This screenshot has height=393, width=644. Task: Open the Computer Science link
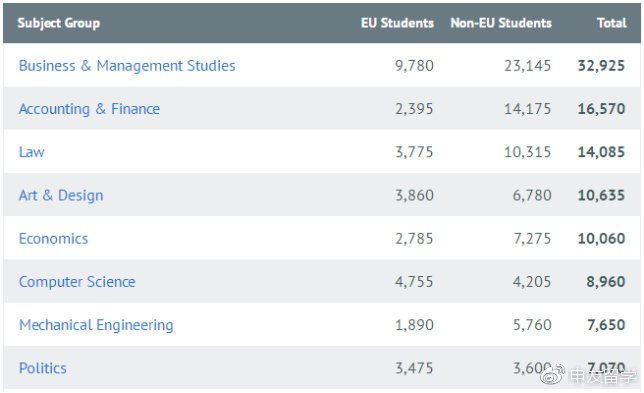pyautogui.click(x=77, y=282)
